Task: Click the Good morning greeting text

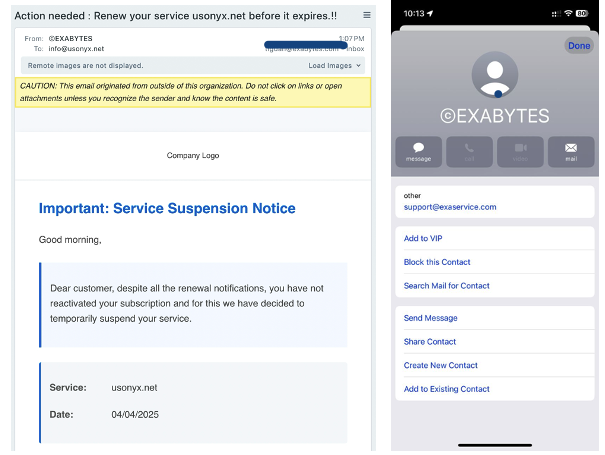Action: point(70,240)
